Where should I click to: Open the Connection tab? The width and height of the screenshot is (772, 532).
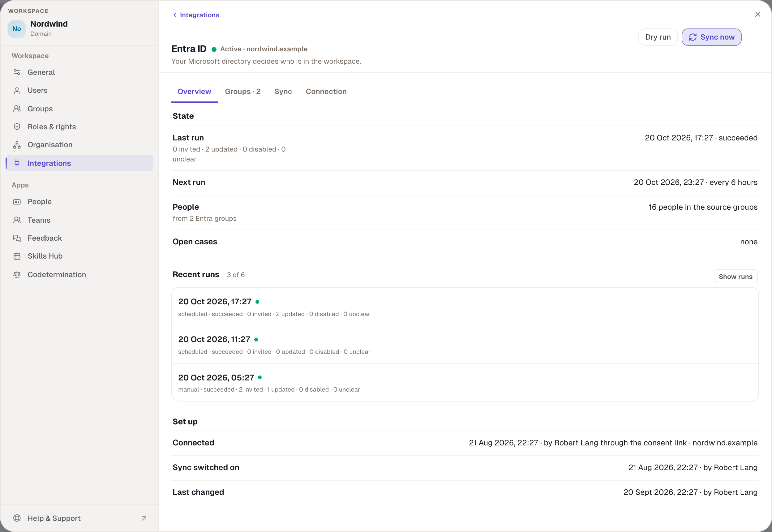pyautogui.click(x=326, y=91)
